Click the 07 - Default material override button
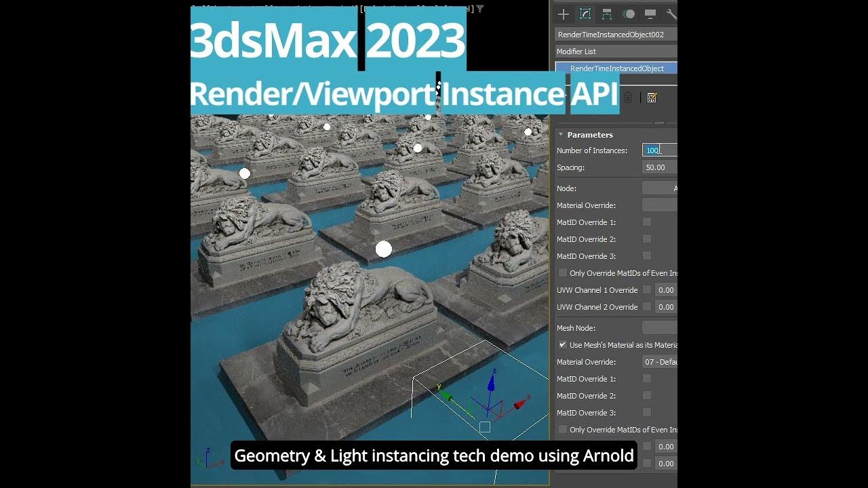The width and height of the screenshot is (868, 488). 660,362
